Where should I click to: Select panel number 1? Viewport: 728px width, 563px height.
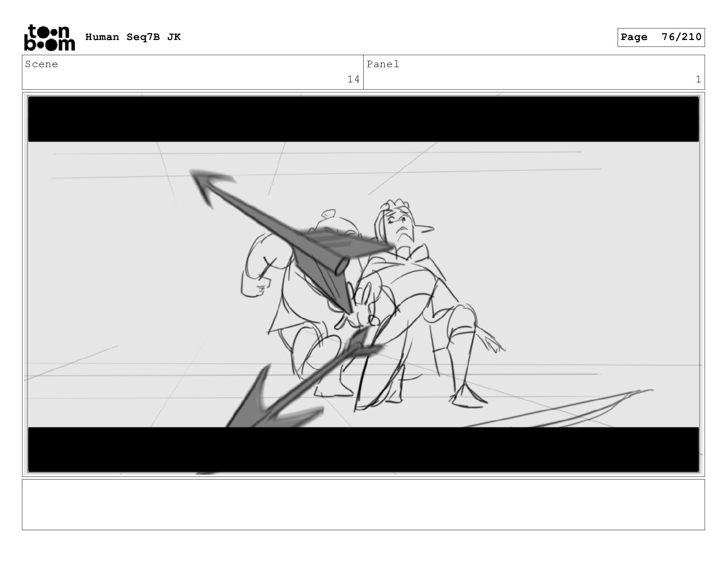(698, 79)
